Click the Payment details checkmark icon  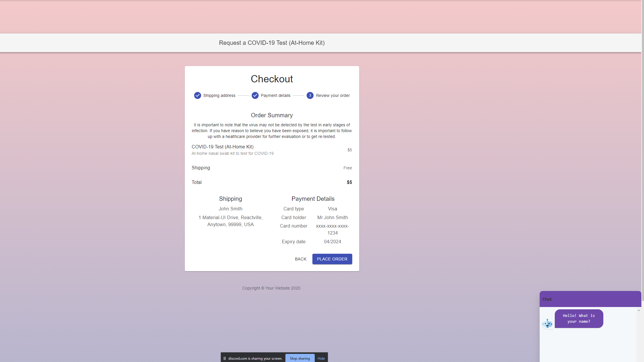(255, 95)
